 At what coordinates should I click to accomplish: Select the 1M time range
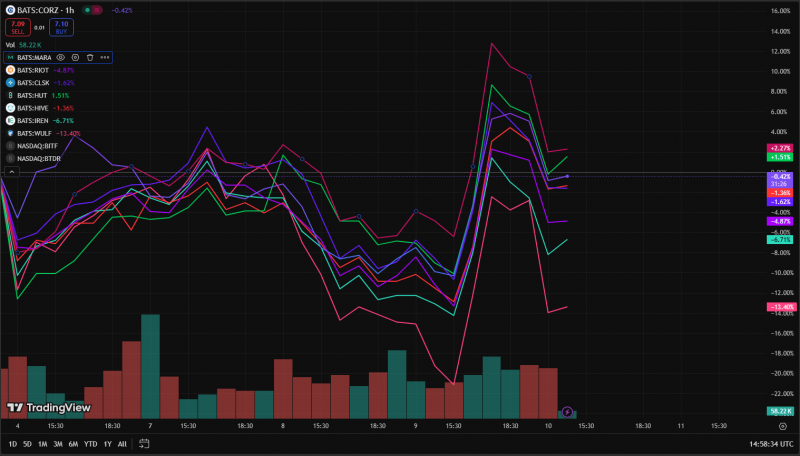(42, 444)
